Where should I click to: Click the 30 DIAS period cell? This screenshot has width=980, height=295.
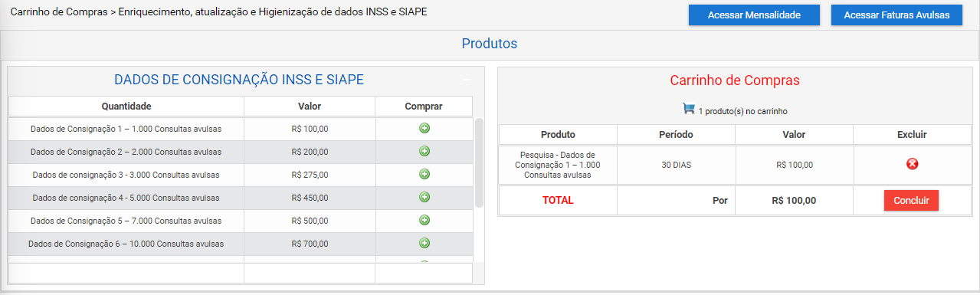coord(677,165)
